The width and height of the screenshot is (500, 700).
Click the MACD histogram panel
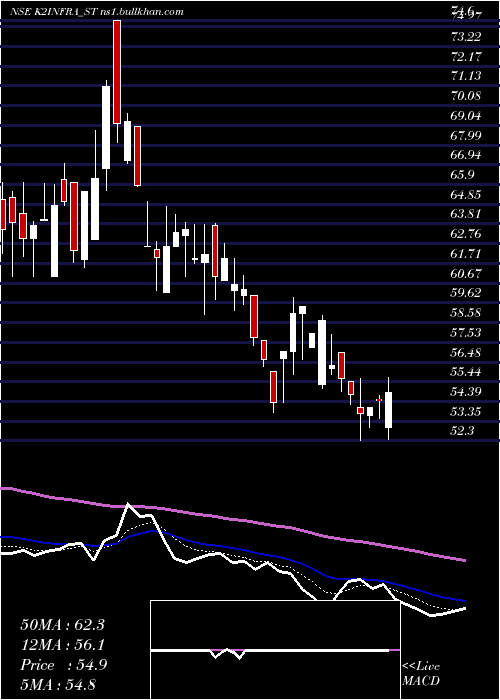point(275,650)
